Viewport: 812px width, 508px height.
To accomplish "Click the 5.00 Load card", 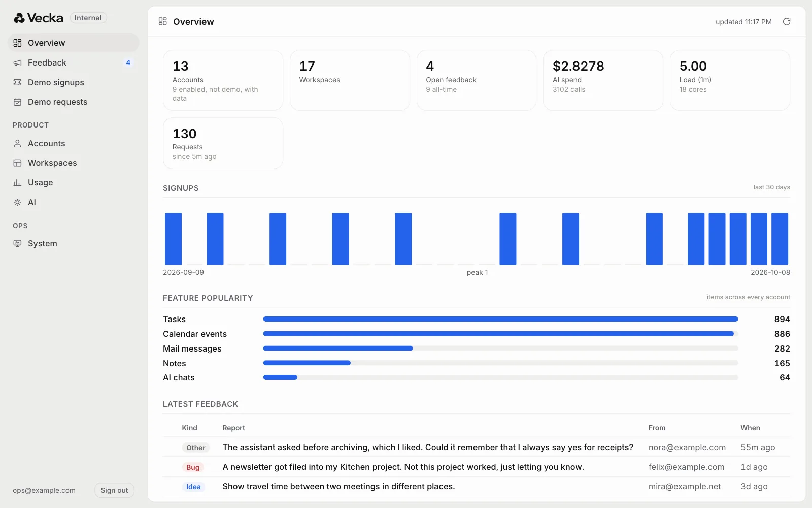I will tap(730, 80).
